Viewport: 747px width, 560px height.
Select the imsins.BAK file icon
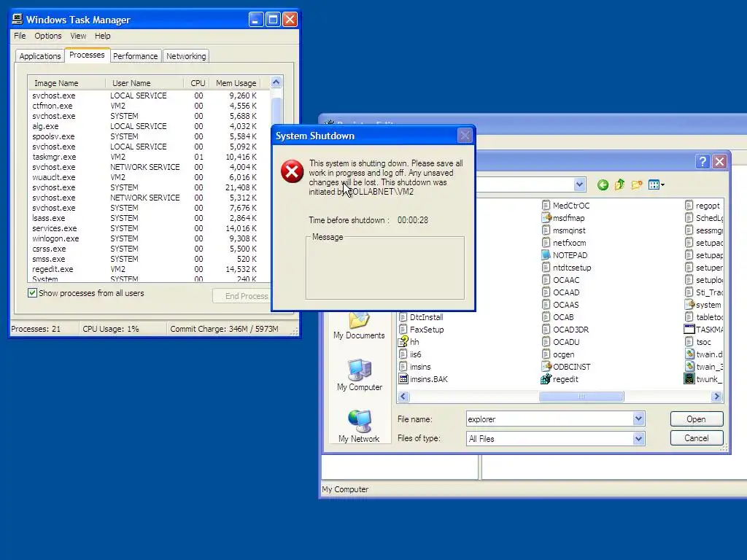(403, 379)
